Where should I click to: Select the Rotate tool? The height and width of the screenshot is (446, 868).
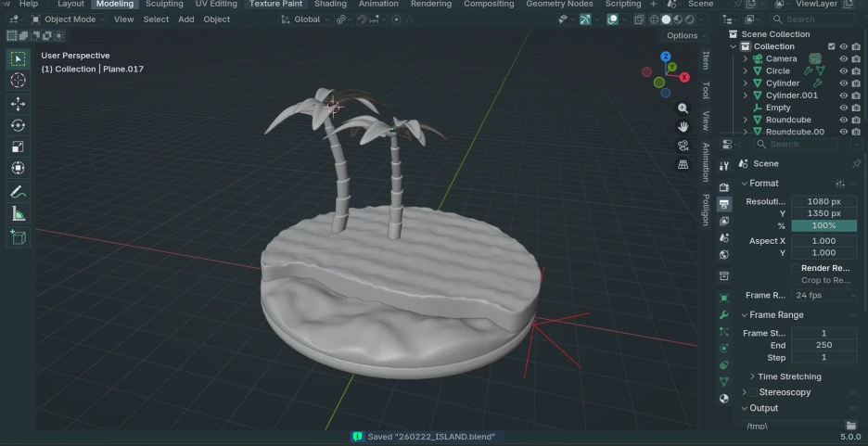[18, 125]
